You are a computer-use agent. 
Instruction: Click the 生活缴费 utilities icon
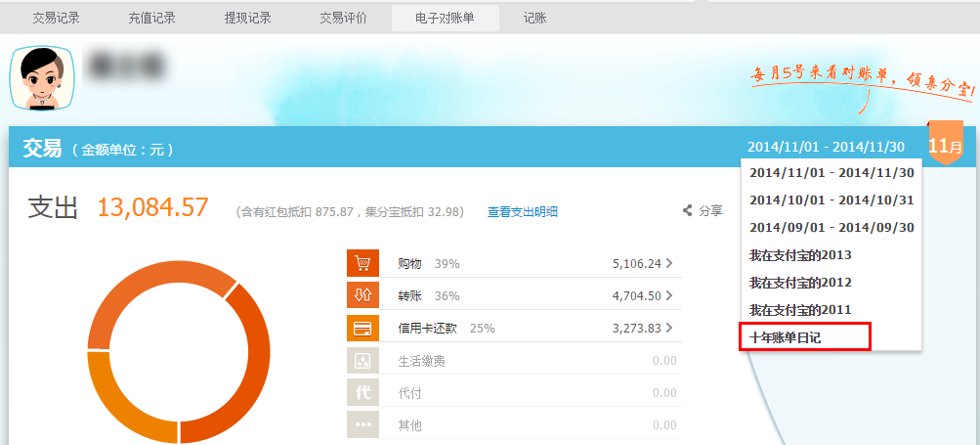pos(362,360)
